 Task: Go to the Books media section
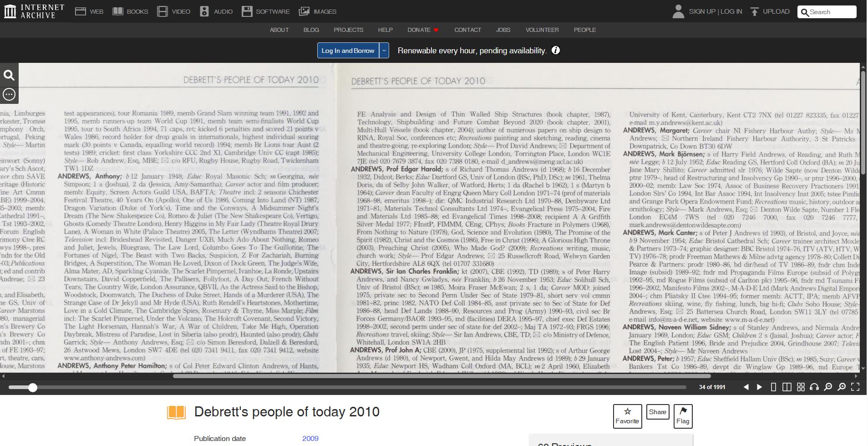tap(130, 11)
